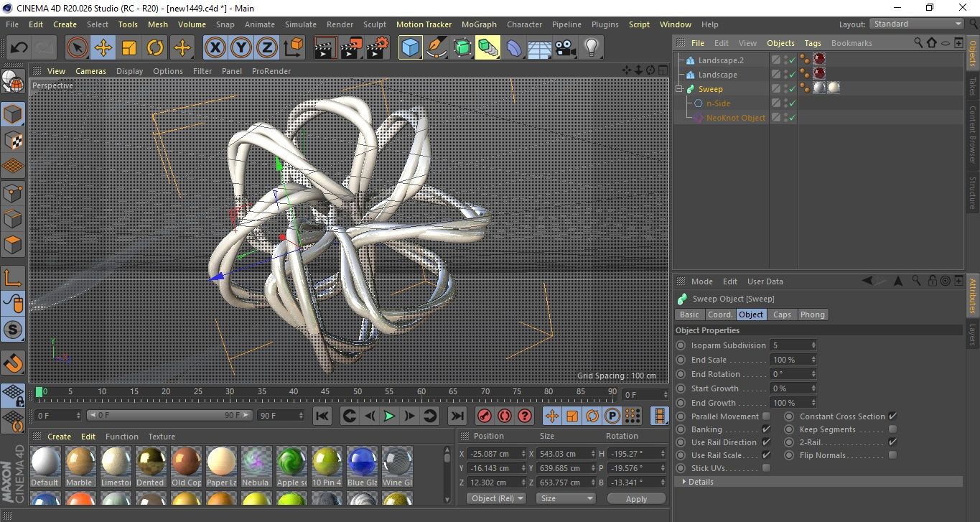
Task: Click the Apply button
Action: coord(636,498)
